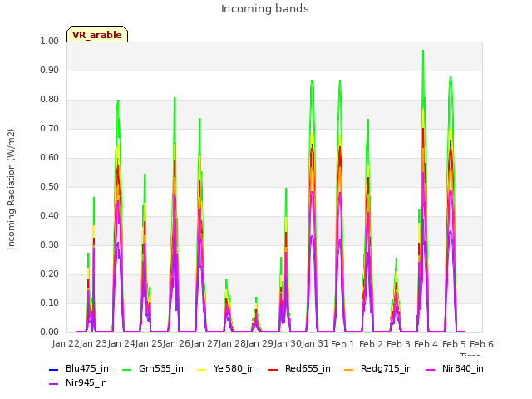This screenshot has height=399, width=532.
Task: Click the Jan 29 x-axis date label
Action: 260,344
